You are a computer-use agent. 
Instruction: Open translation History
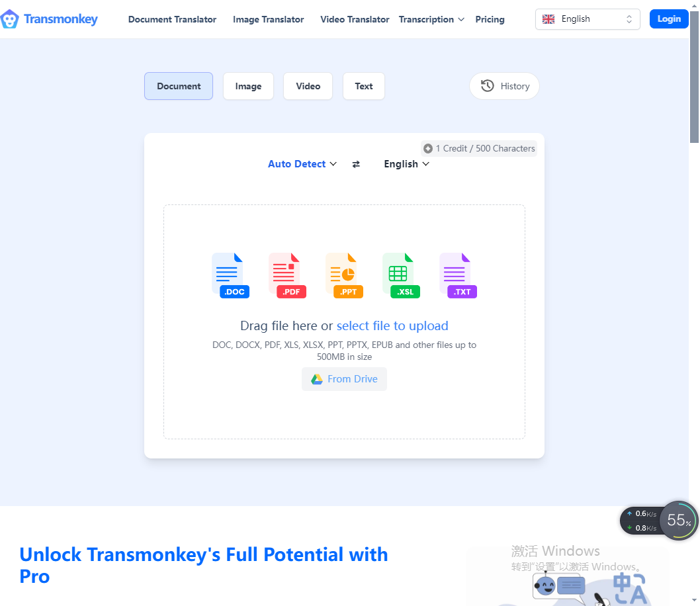point(504,86)
